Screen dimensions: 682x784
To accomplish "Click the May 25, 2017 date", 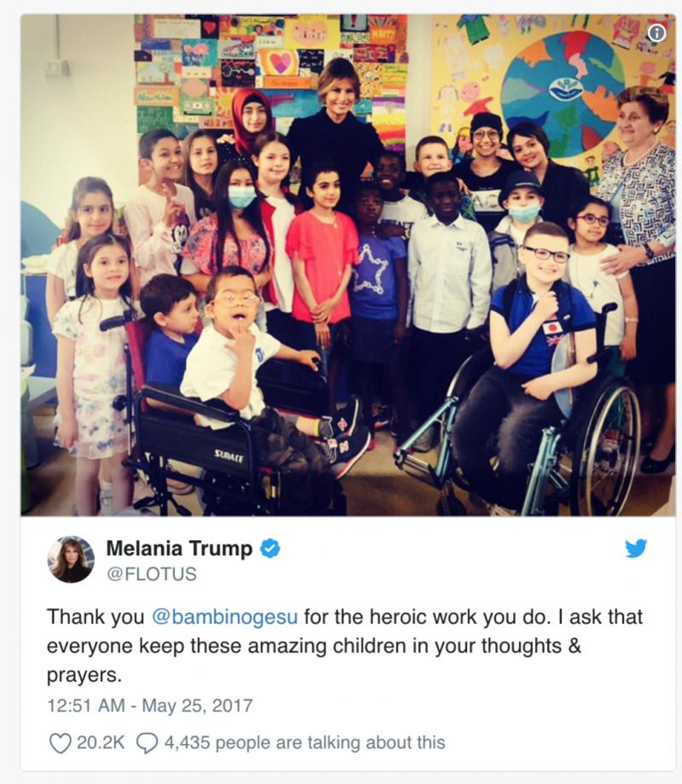I will [x=197, y=706].
